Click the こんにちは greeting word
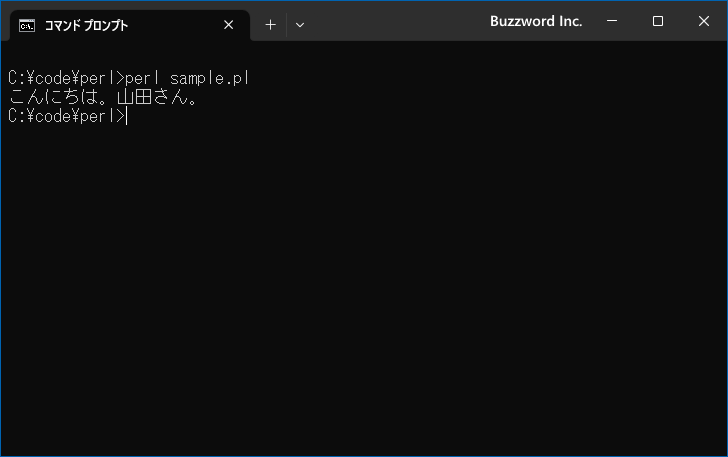The width and height of the screenshot is (728, 457). (53, 97)
